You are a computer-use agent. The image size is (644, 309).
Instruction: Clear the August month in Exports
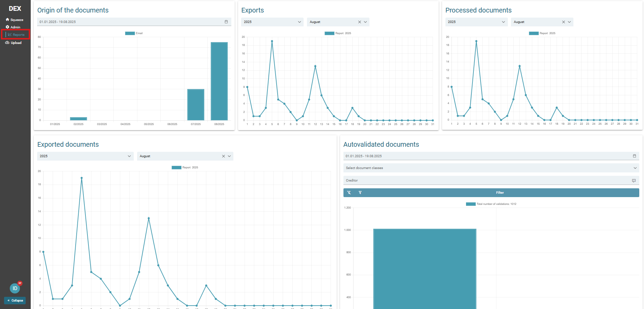tap(359, 22)
